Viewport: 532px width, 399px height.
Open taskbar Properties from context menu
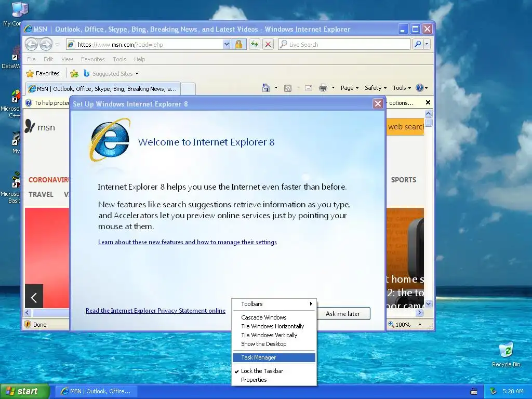(274, 380)
